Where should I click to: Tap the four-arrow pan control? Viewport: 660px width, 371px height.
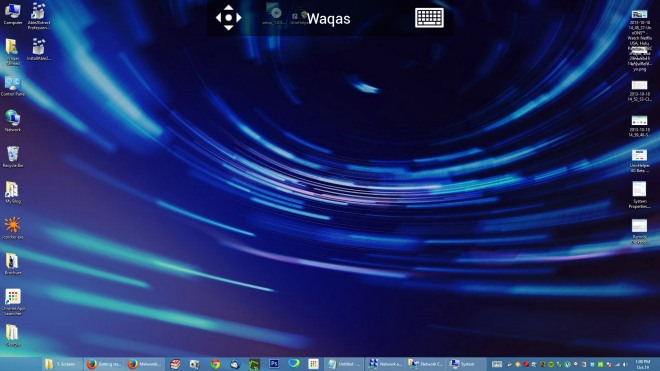[x=229, y=18]
